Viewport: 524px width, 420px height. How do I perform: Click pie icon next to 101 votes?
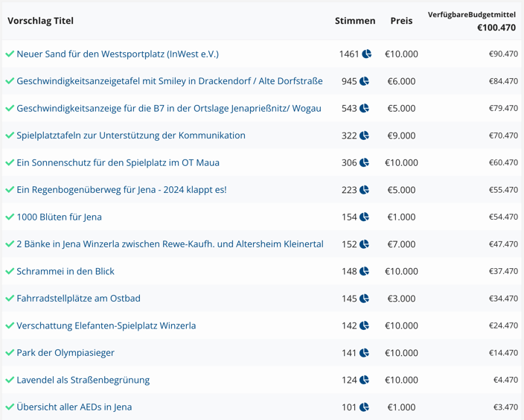(365, 407)
